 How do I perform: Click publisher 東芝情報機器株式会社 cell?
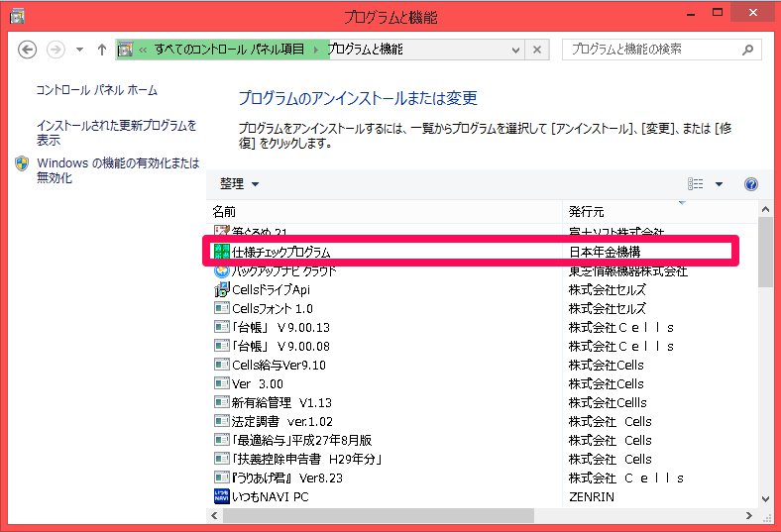[x=628, y=270]
